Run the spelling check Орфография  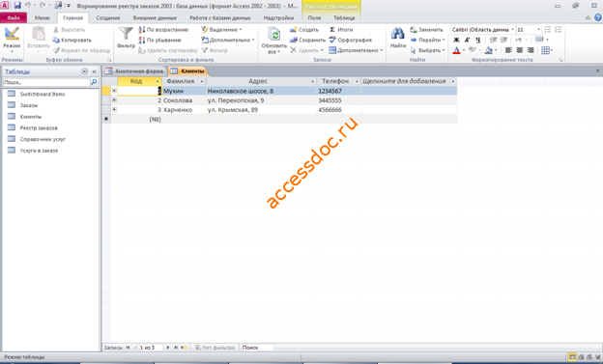[x=350, y=40]
